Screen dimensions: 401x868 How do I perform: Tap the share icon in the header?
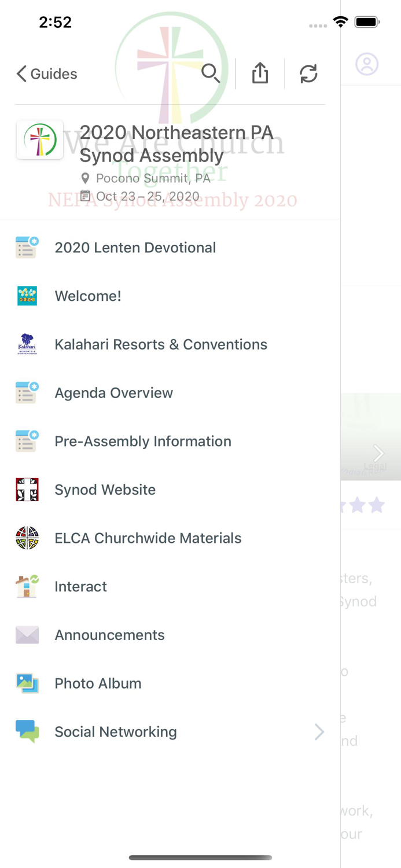click(x=260, y=73)
